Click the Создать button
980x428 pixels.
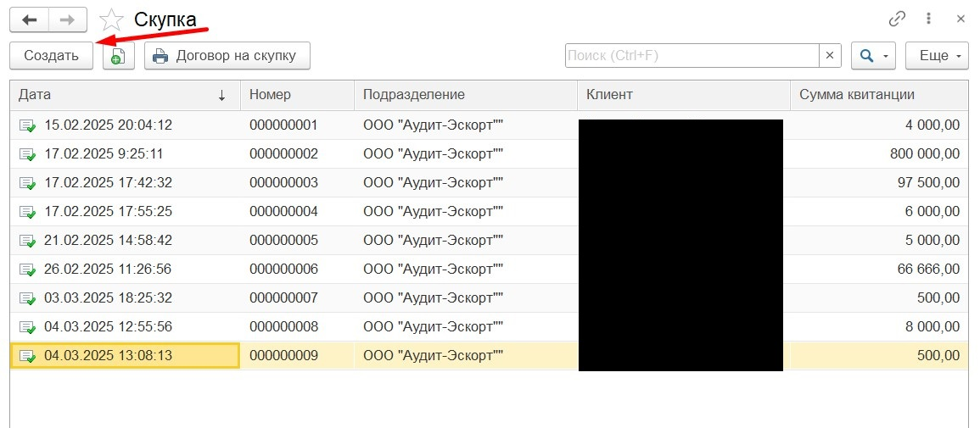(x=51, y=56)
